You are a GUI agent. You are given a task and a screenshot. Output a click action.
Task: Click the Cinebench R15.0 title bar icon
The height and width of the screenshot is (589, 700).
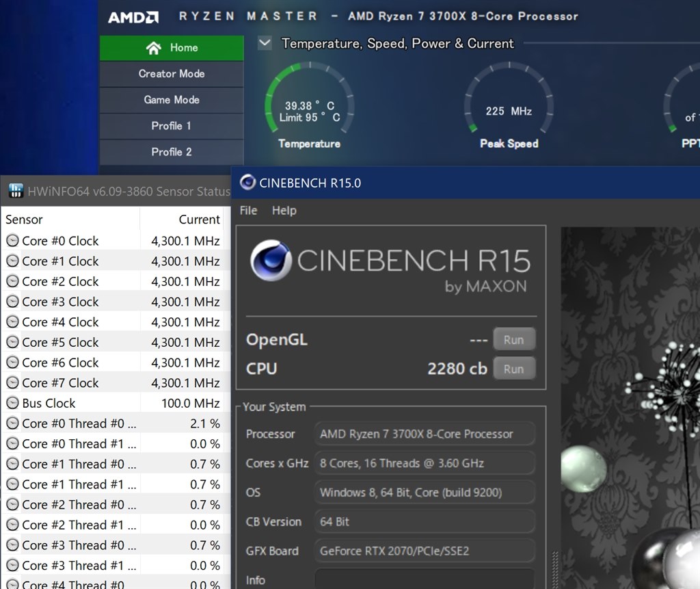tap(247, 183)
